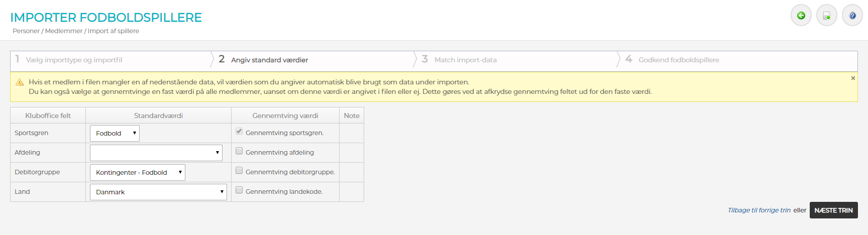Open the Medlemmer breadcrumb link
This screenshot has height=235, width=868.
[64, 31]
